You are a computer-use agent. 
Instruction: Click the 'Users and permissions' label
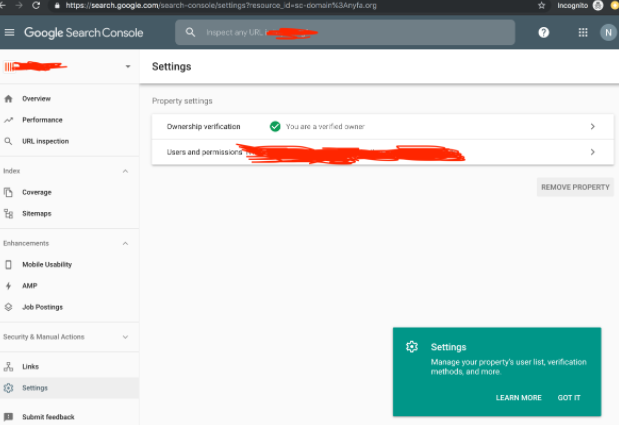coord(204,152)
